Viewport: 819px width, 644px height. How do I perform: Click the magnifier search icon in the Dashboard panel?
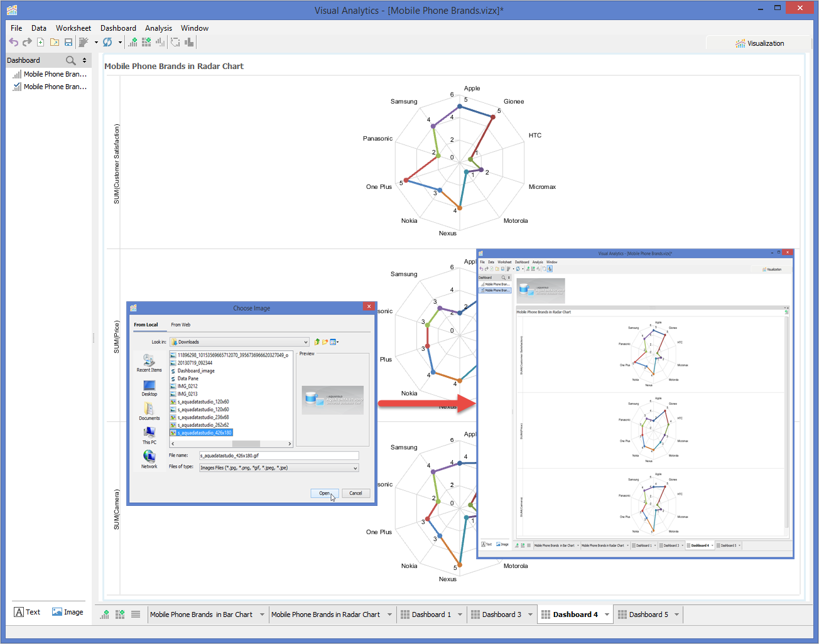pyautogui.click(x=71, y=60)
